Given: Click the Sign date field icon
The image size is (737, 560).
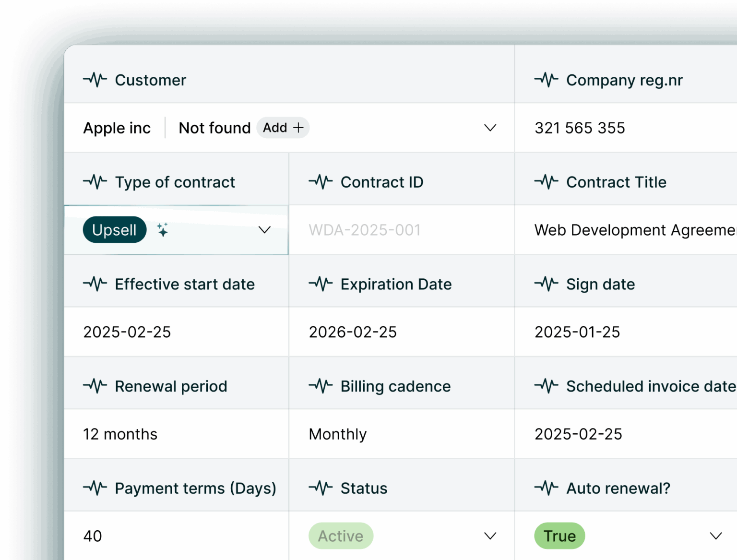Looking at the screenshot, I should (547, 284).
